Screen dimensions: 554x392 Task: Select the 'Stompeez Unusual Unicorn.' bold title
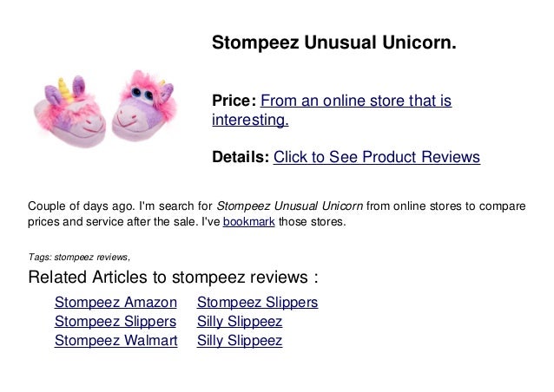tap(333, 42)
